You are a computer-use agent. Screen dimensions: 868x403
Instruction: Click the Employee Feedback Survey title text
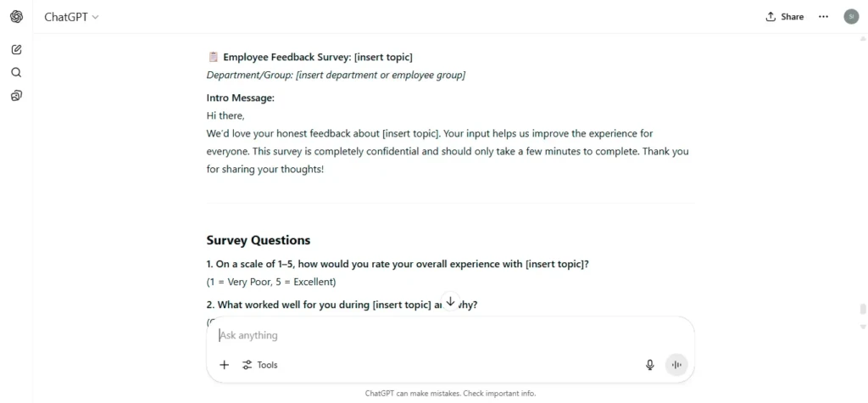[318, 57]
